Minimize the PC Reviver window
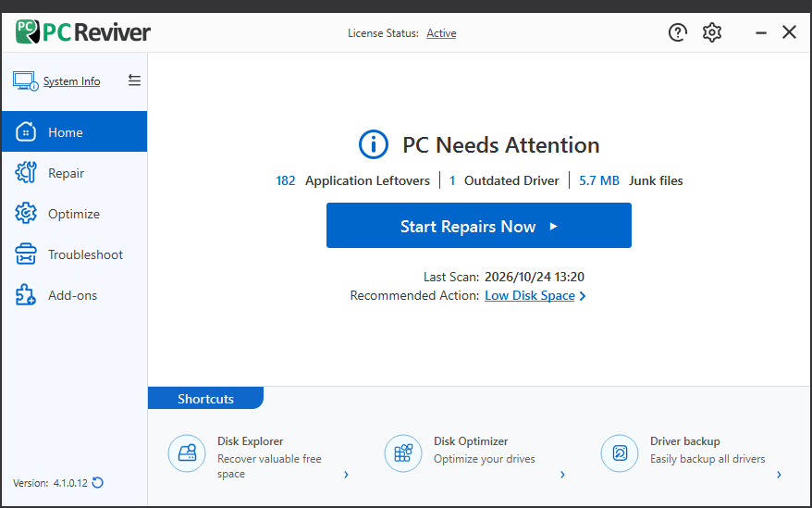 (x=761, y=32)
